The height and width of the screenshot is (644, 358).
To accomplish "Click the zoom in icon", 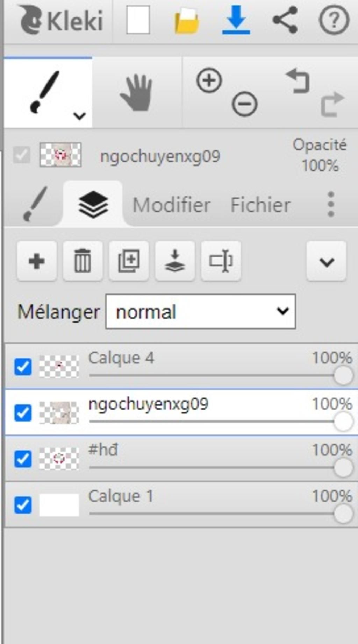I will coord(209,81).
